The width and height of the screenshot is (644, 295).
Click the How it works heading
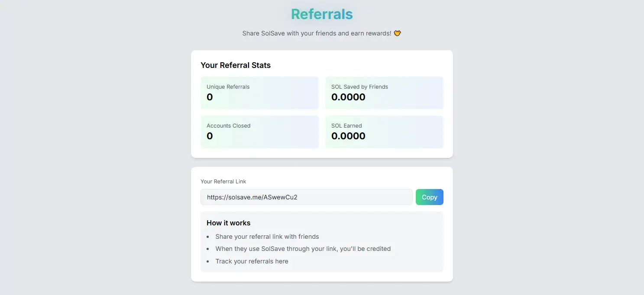tap(229, 223)
